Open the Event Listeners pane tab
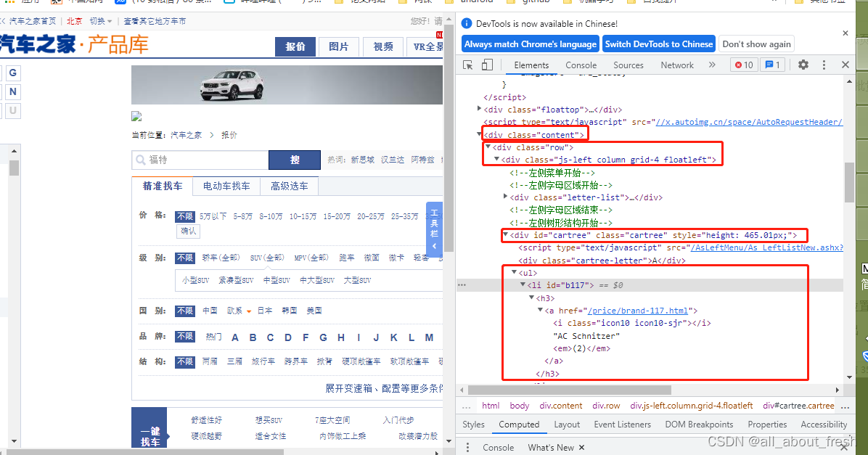The height and width of the screenshot is (455, 868). [622, 424]
